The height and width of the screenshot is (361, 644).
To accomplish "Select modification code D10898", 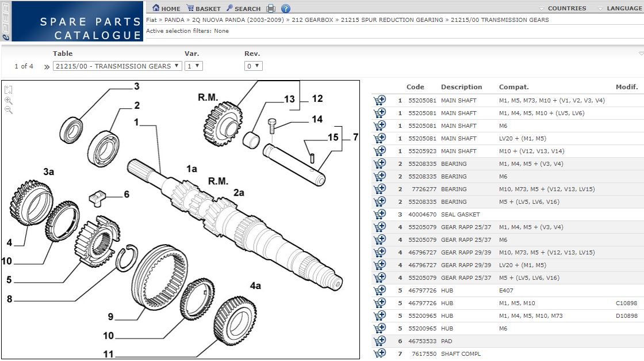I will [x=626, y=316].
